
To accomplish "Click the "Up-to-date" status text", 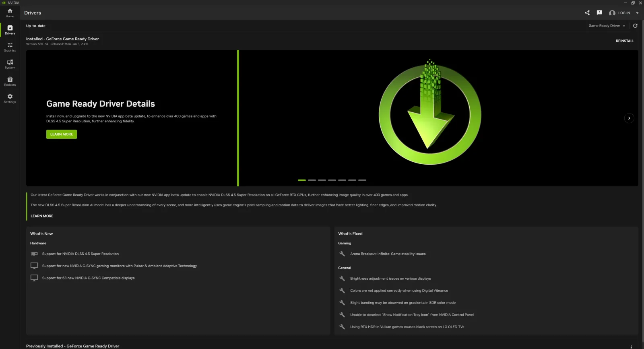I will click(x=36, y=26).
